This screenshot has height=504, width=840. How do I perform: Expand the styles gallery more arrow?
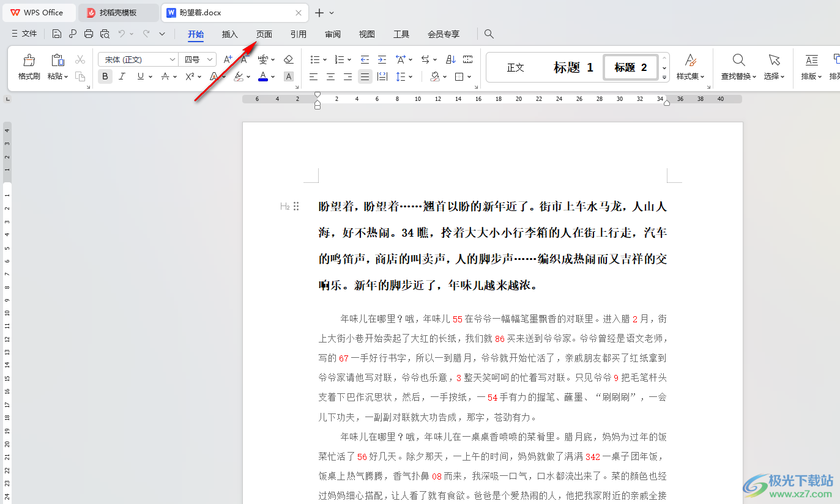tap(664, 77)
